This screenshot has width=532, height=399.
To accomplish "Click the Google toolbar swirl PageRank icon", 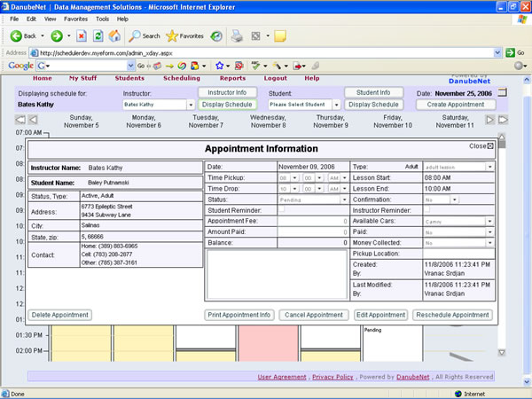I will [x=182, y=66].
